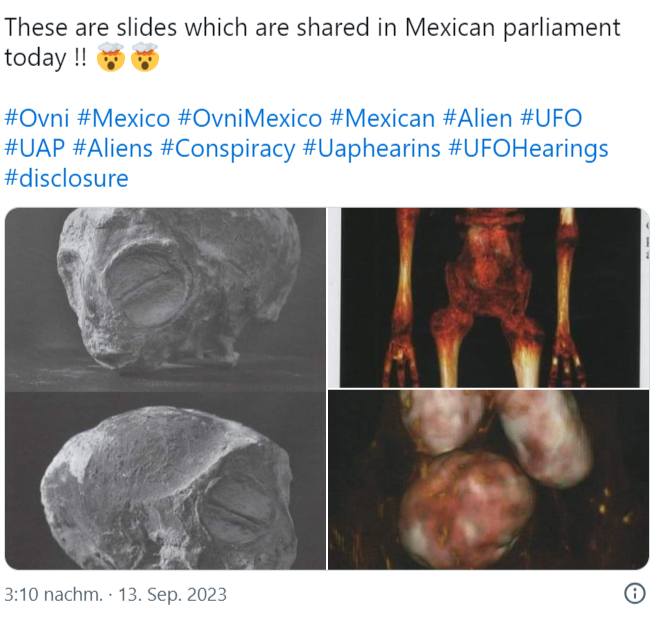Open the #Conspiracy hashtag link

click(228, 149)
